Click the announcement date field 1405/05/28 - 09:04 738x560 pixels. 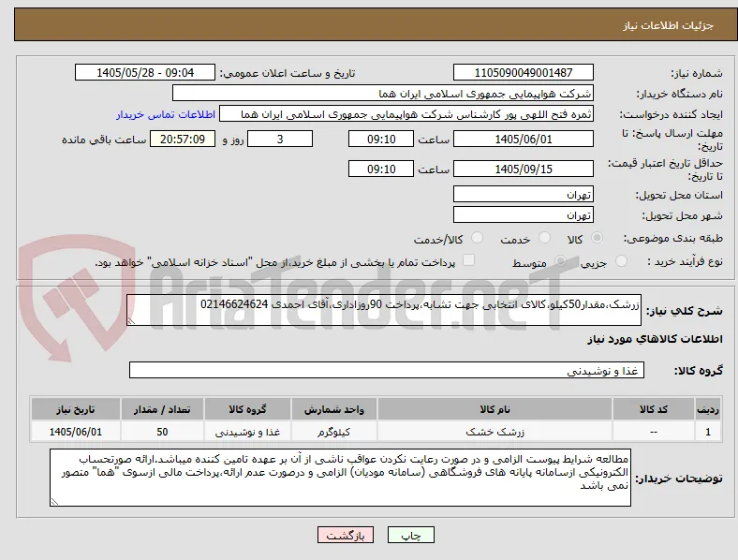(145, 72)
